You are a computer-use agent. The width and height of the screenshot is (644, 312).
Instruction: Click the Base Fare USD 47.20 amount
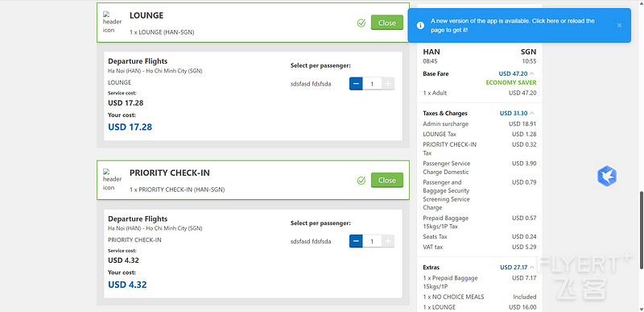514,73
